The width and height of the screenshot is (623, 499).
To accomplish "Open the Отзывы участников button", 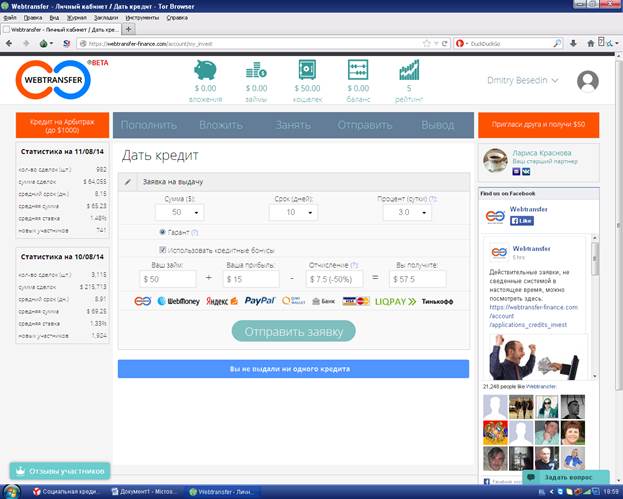I will click(60, 471).
